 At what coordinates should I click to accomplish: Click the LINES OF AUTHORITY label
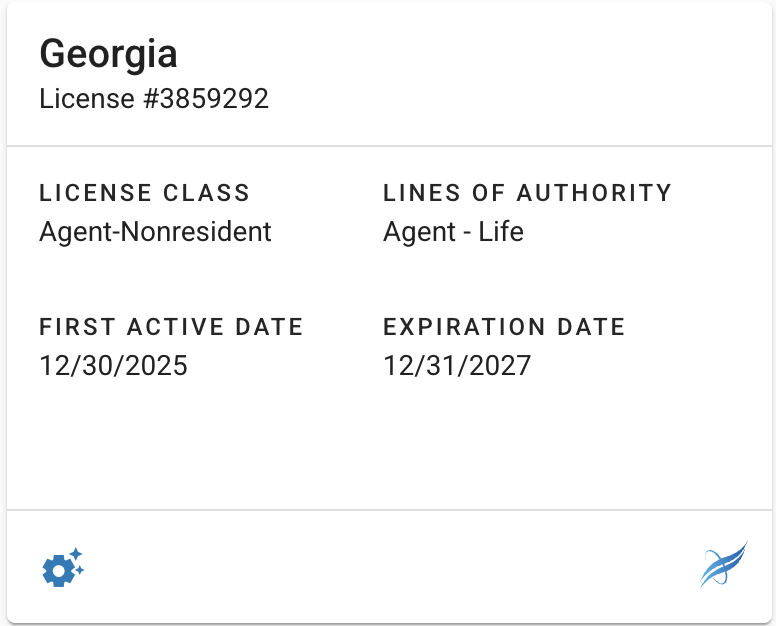click(527, 193)
